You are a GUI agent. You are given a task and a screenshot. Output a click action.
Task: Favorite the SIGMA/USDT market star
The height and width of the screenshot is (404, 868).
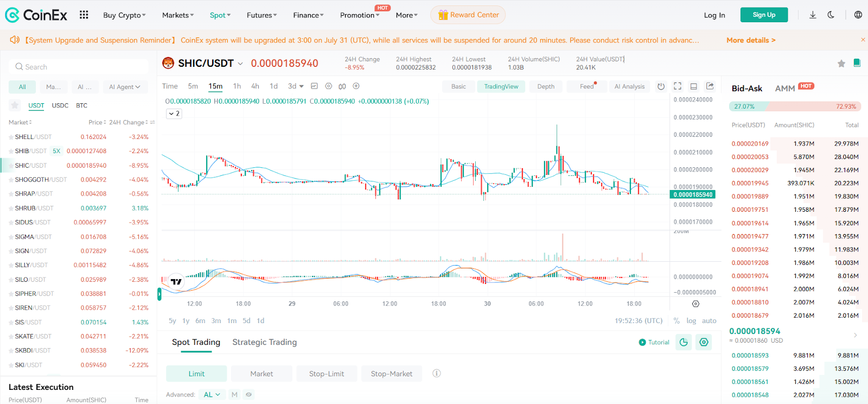coord(11,237)
